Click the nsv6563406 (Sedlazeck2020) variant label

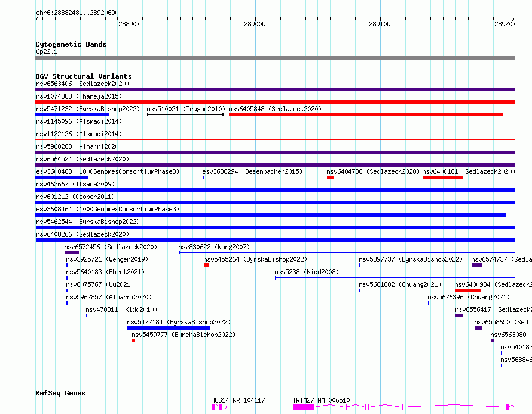pyautogui.click(x=82, y=84)
